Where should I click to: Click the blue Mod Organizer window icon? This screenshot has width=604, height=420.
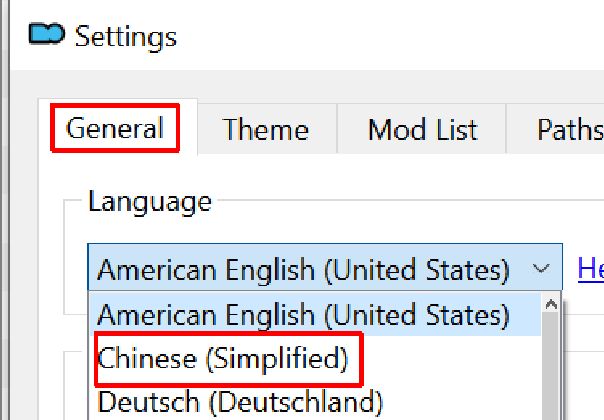click(47, 34)
